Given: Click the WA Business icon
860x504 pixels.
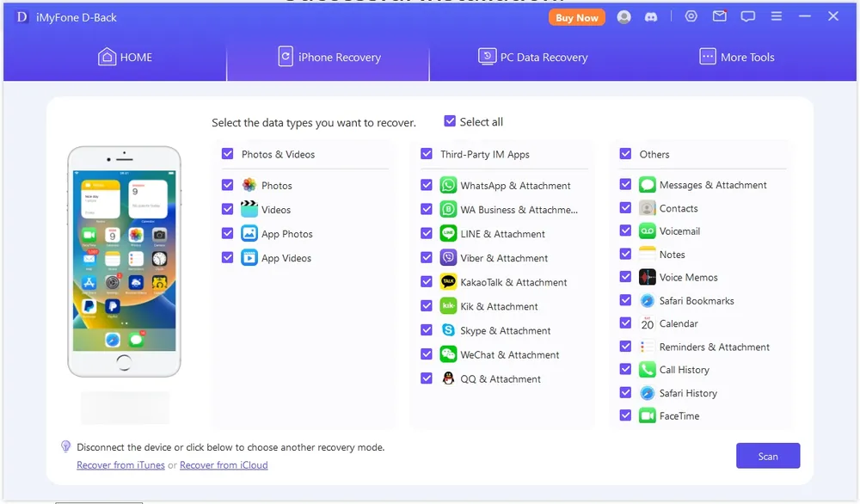Looking at the screenshot, I should point(448,209).
